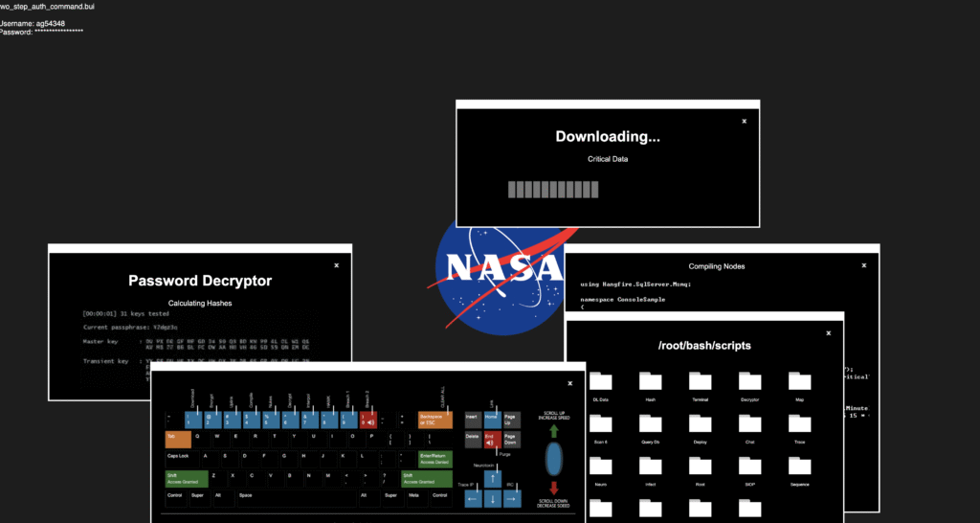
Task: Click the blue oval scroll wheel
Action: (554, 459)
